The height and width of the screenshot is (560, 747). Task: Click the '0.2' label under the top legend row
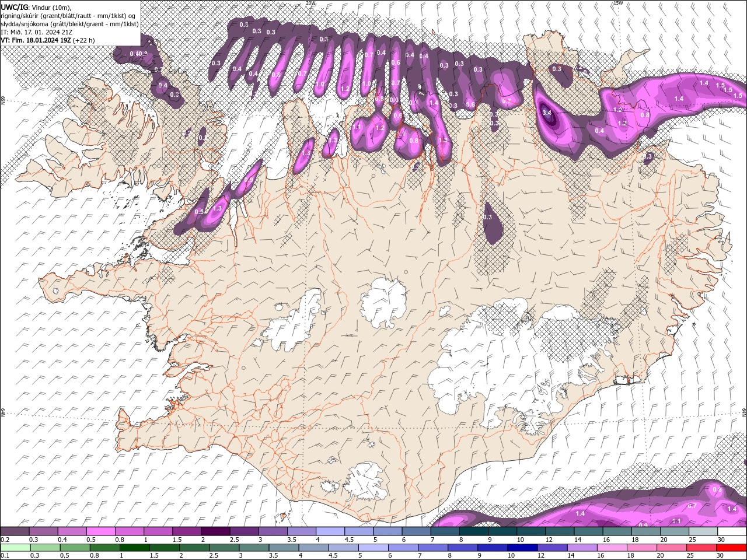[5, 540]
